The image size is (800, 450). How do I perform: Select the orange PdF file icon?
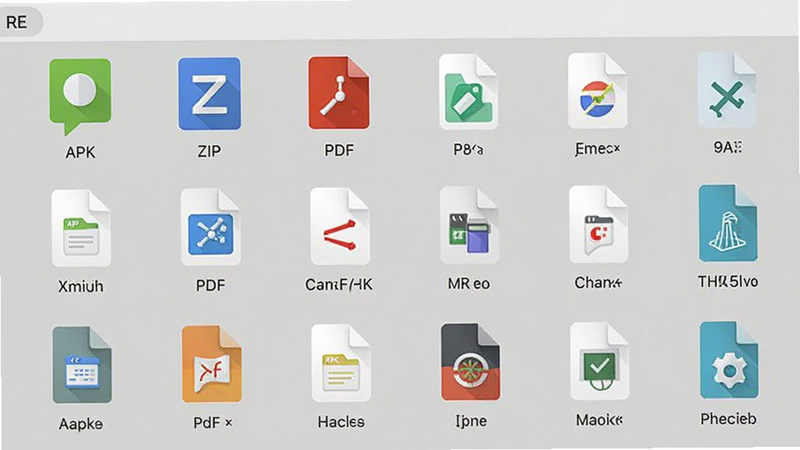point(212,364)
